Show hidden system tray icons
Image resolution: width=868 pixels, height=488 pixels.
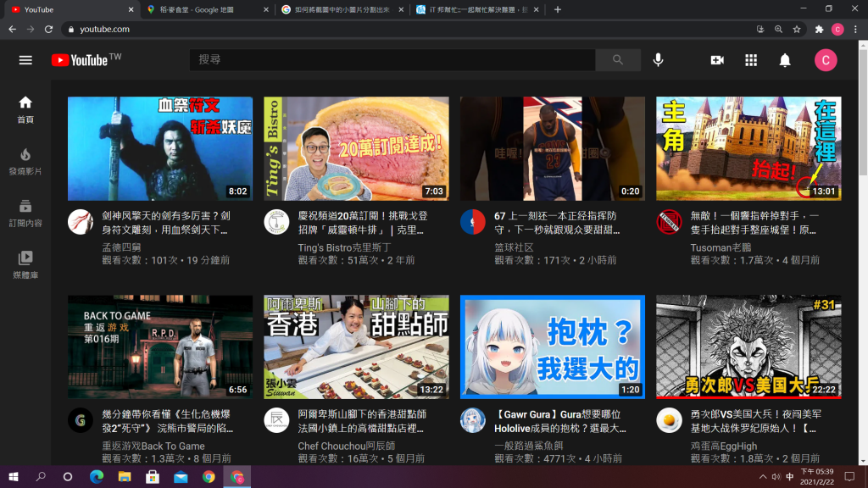tap(763, 477)
